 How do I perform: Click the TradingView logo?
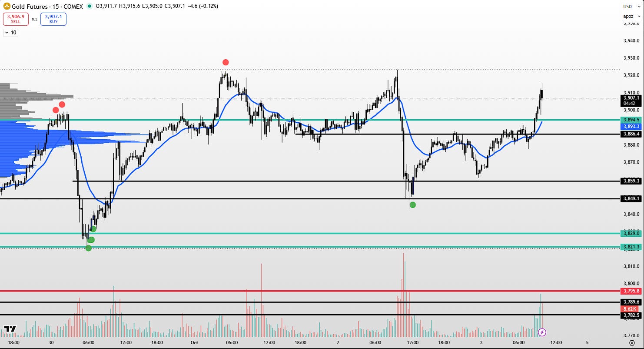click(10, 329)
